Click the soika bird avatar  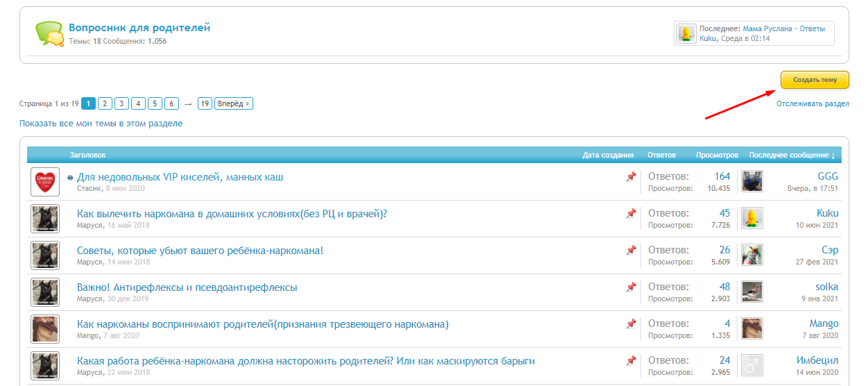(x=752, y=292)
